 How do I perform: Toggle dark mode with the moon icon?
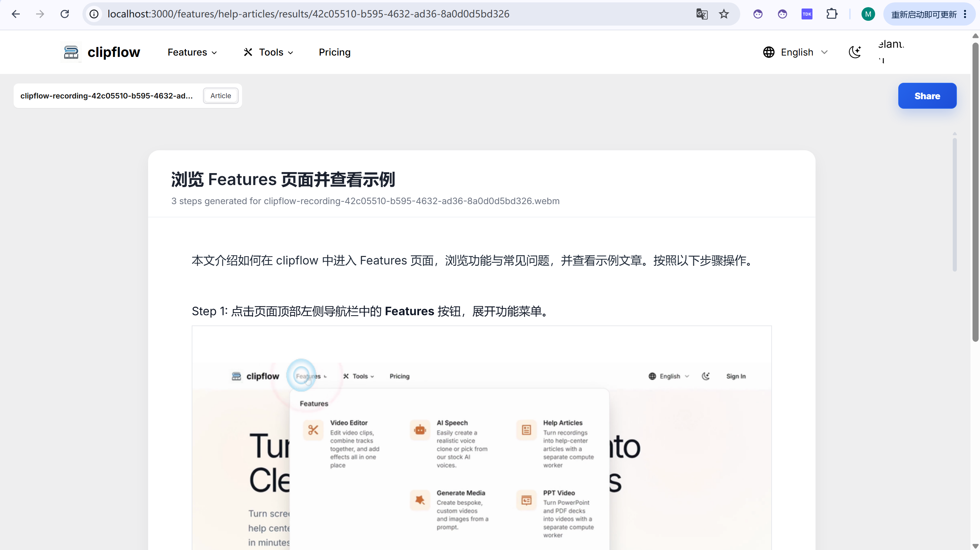[x=855, y=52]
